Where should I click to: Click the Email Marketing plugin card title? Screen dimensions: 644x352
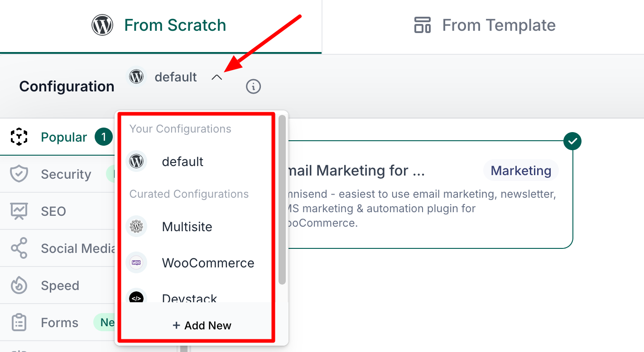pos(353,171)
